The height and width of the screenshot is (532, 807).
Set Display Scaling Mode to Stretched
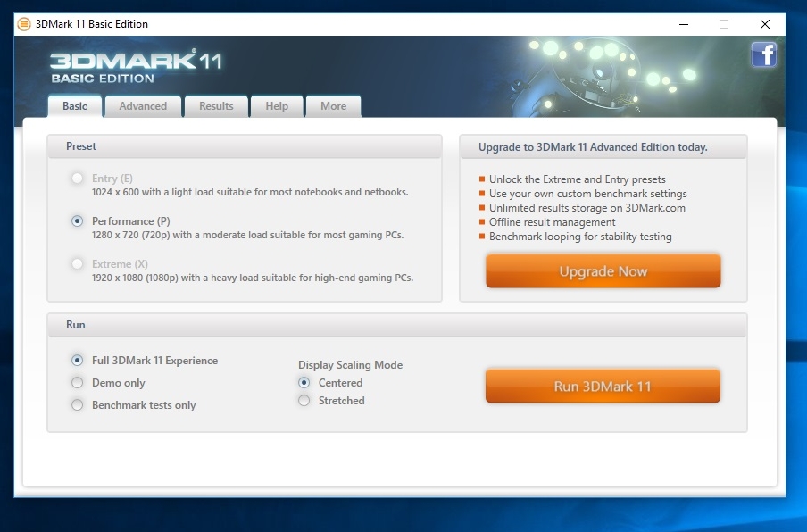point(304,401)
